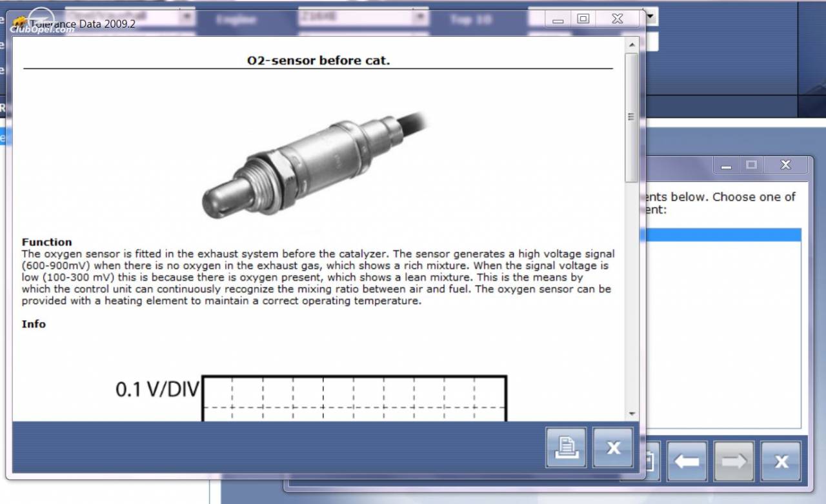
Task: Click the 'O2-sensor before cat.' heading
Action: click(319, 61)
